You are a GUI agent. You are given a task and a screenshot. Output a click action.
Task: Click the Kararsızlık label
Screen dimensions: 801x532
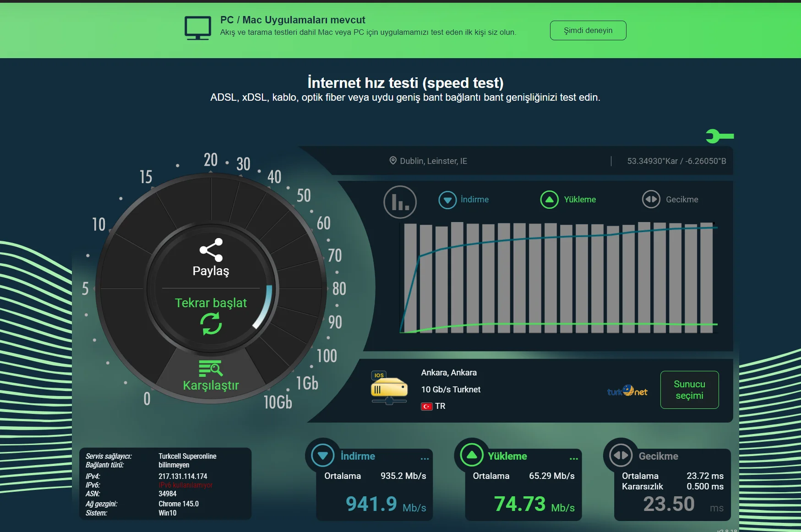coord(643,486)
